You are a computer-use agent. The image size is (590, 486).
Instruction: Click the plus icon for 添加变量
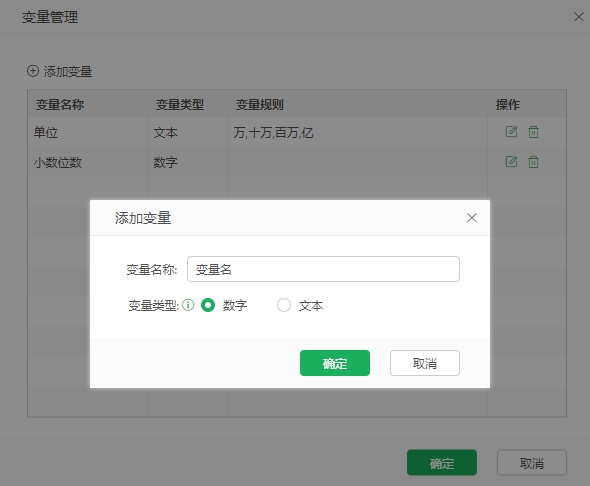[x=33, y=71]
